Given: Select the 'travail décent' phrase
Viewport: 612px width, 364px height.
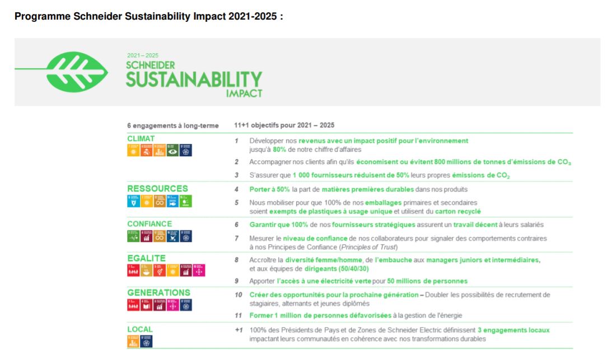Looking at the screenshot, I should pyautogui.click(x=475, y=225).
